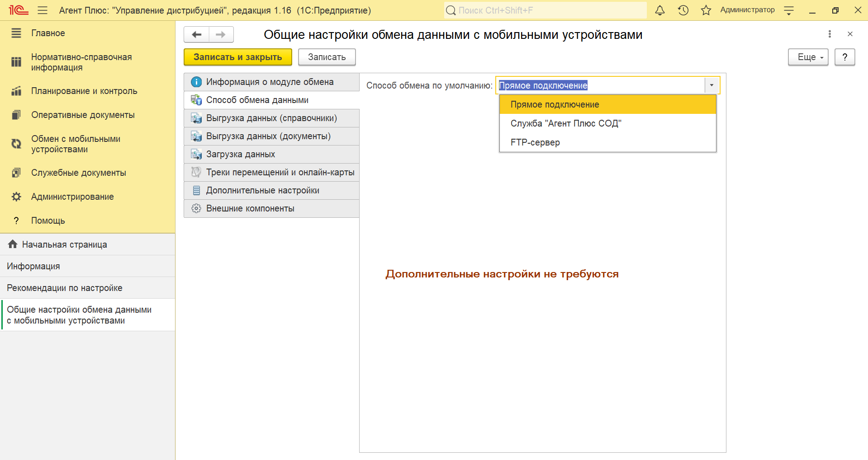Open the history clock icon

click(683, 10)
